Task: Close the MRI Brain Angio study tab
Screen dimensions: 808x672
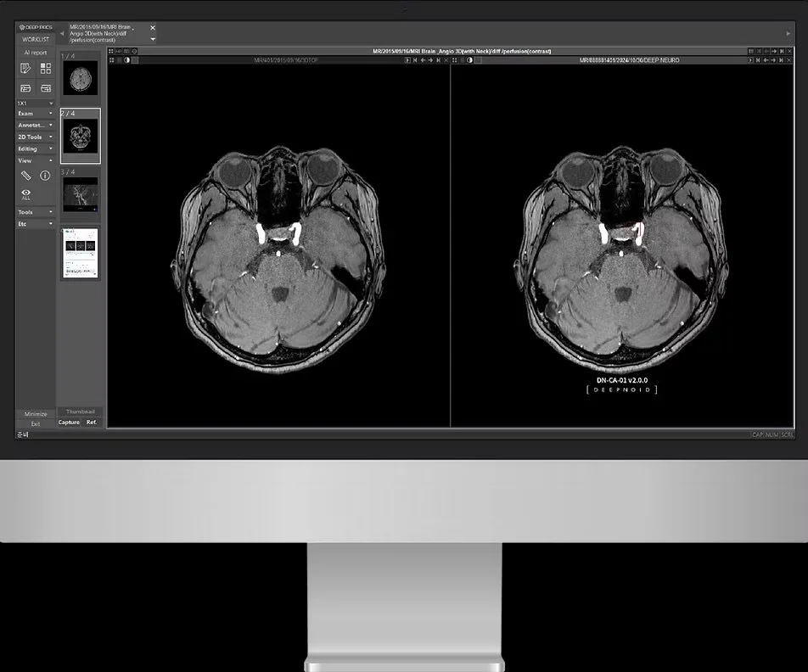Action: tap(153, 28)
